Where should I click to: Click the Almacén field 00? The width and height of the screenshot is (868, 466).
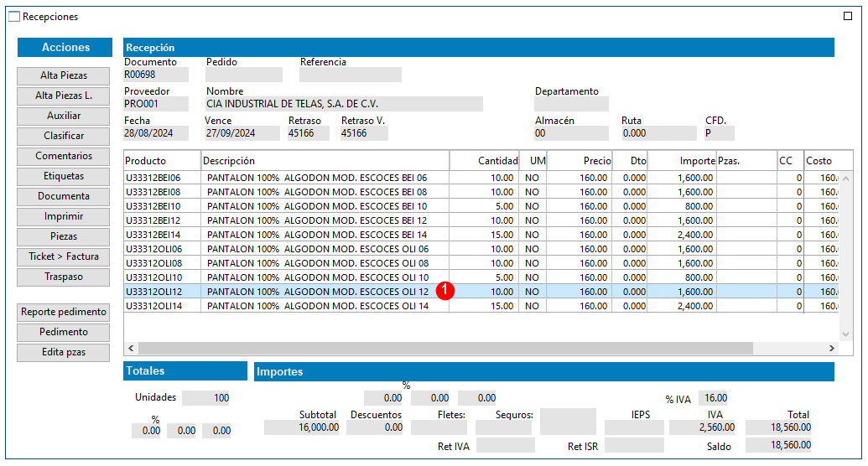(x=571, y=133)
